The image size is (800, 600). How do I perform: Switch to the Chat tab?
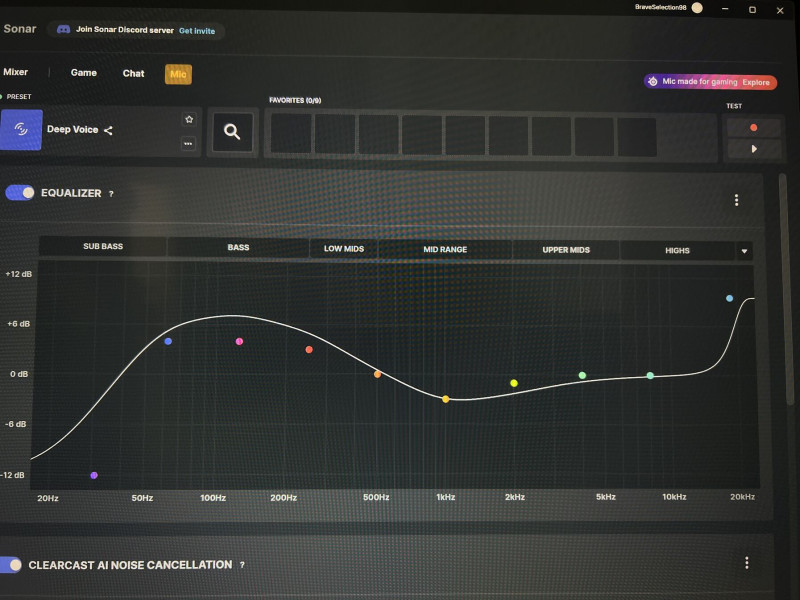pos(133,73)
